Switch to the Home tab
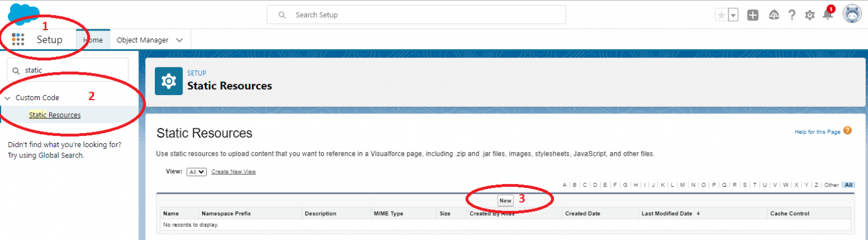The height and width of the screenshot is (240, 868). pyautogui.click(x=93, y=40)
